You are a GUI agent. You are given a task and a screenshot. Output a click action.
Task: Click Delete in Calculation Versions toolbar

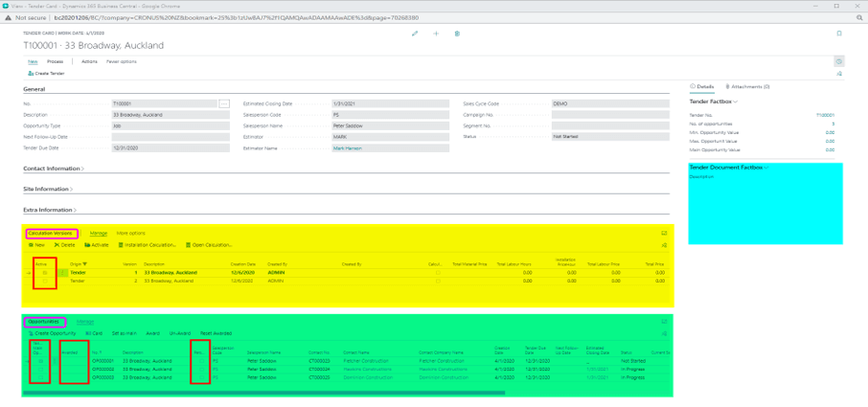65,245
